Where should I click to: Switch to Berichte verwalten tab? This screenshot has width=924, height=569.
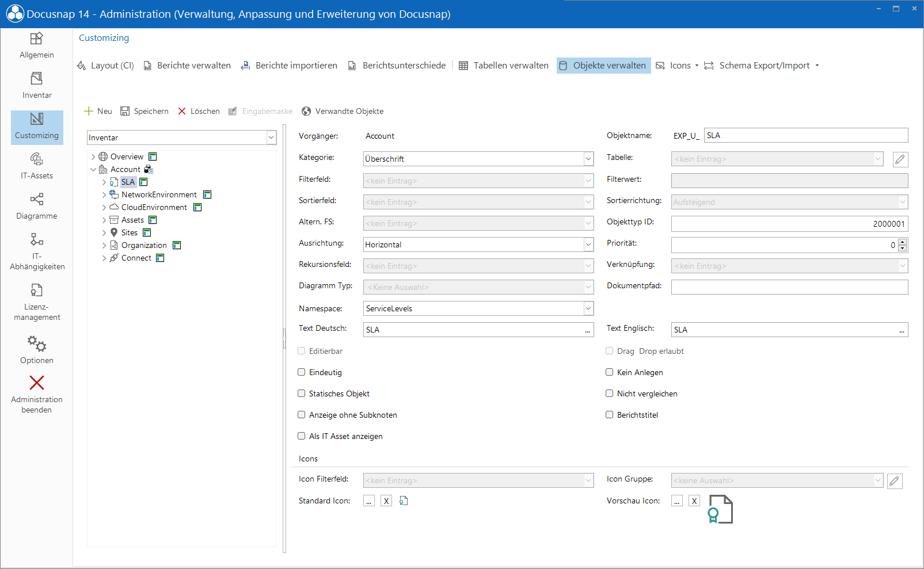point(187,66)
